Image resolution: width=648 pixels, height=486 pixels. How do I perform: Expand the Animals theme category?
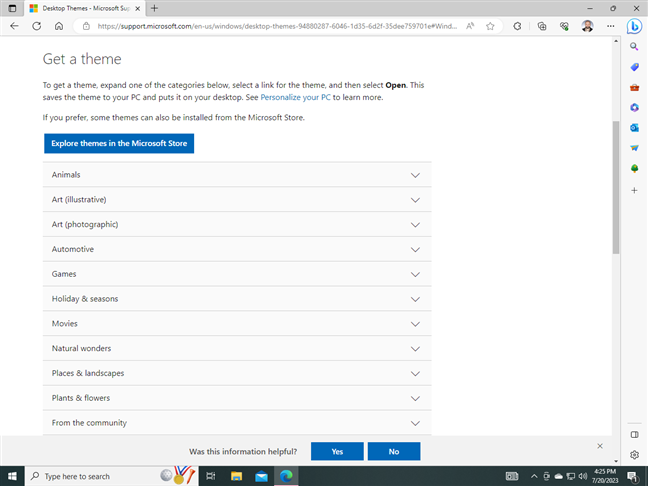click(237, 175)
